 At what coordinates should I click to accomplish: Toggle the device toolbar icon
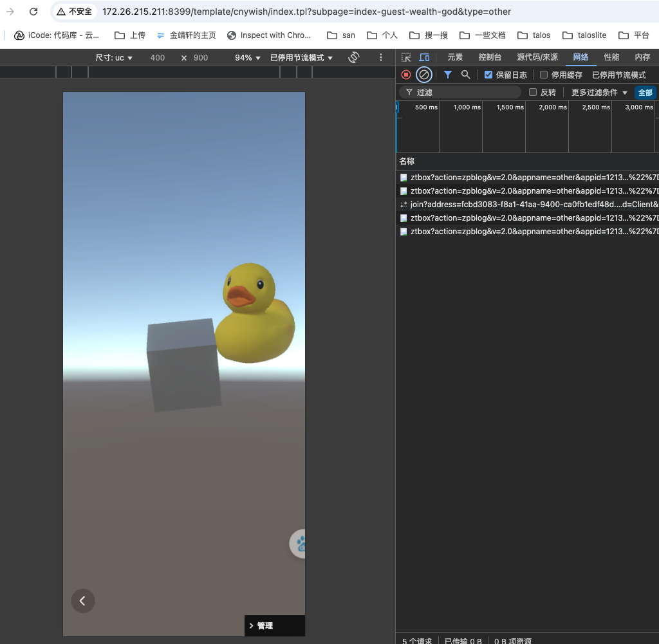click(x=424, y=57)
